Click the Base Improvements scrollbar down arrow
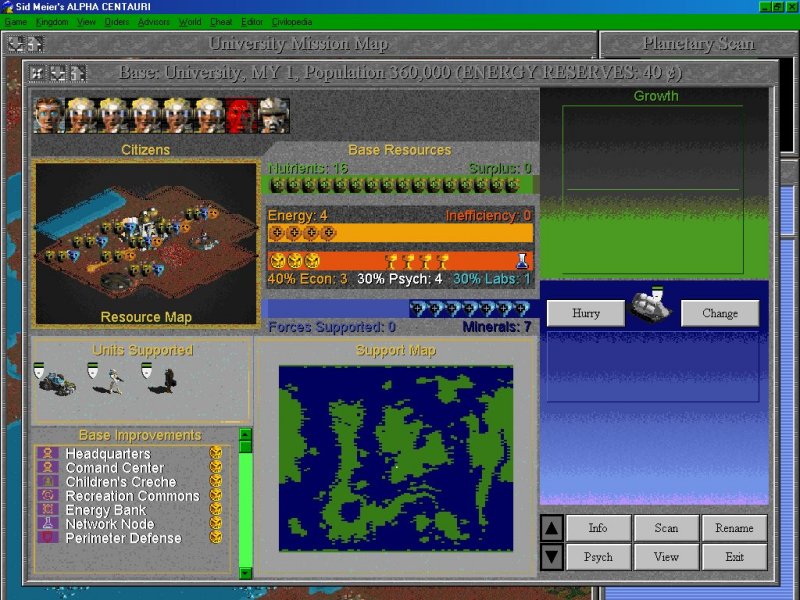This screenshot has height=600, width=800. pyautogui.click(x=245, y=573)
